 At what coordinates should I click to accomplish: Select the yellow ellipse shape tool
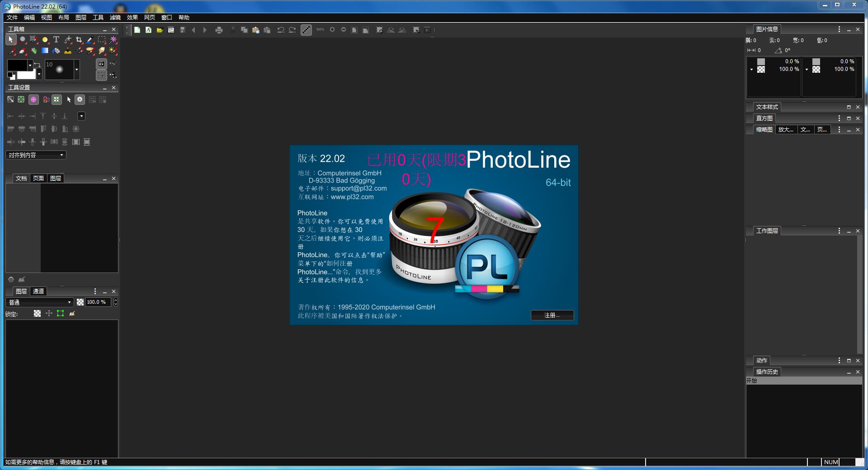(45, 40)
